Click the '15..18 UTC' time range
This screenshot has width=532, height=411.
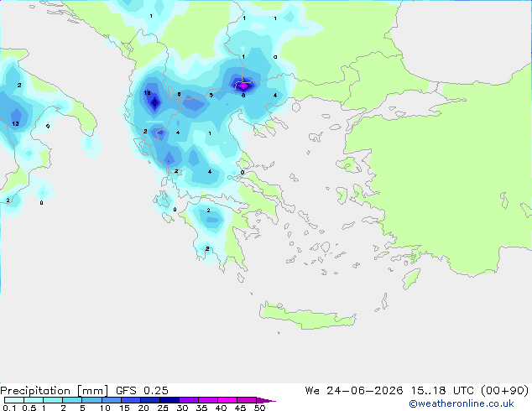click(442, 391)
